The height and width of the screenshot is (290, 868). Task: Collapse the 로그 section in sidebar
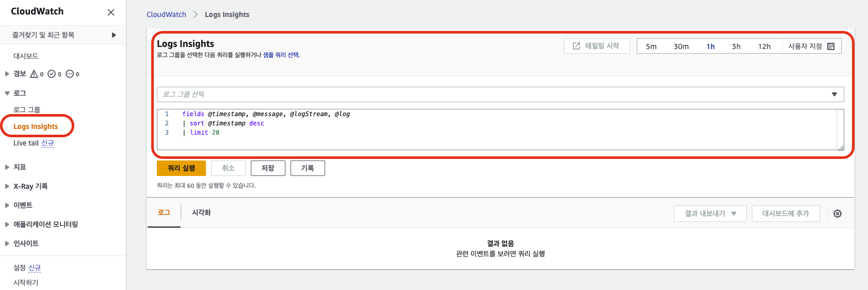[7, 93]
